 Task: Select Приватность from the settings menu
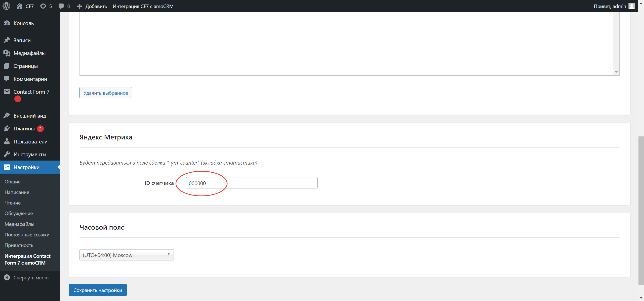click(19, 245)
